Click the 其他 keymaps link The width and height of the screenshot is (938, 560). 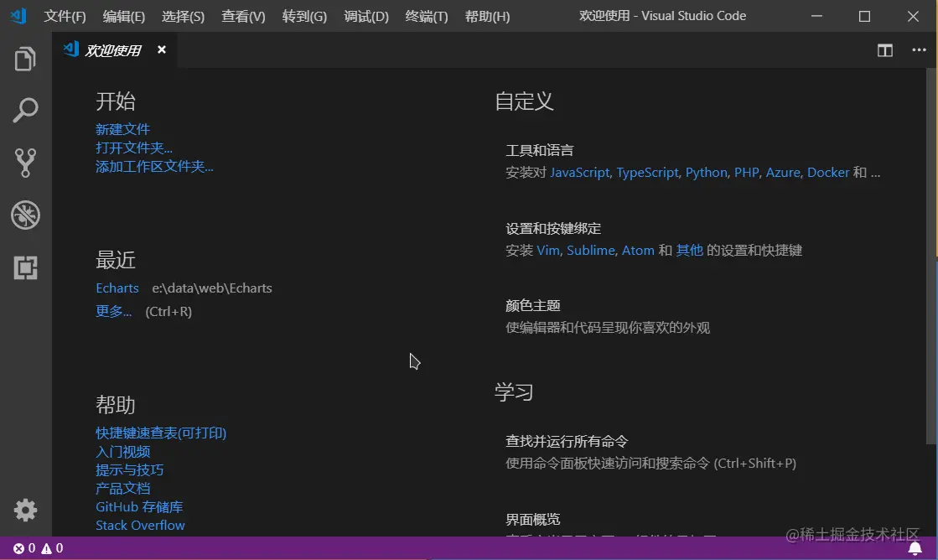point(689,250)
